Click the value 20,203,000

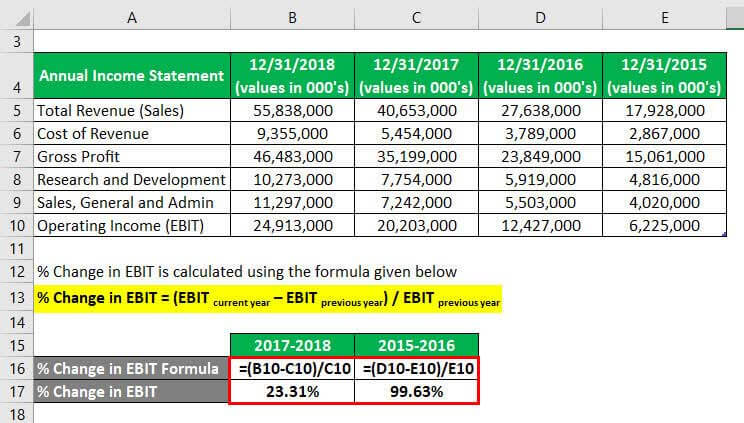tap(416, 226)
